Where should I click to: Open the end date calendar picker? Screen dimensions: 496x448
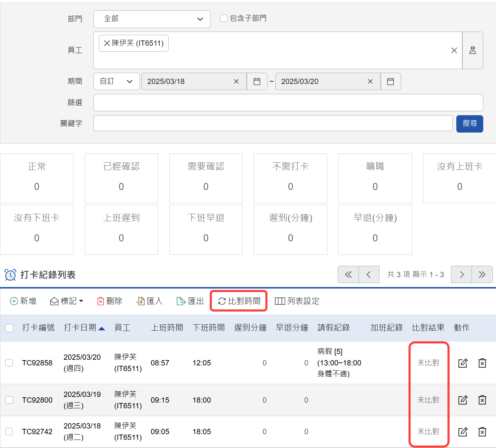[x=390, y=82]
